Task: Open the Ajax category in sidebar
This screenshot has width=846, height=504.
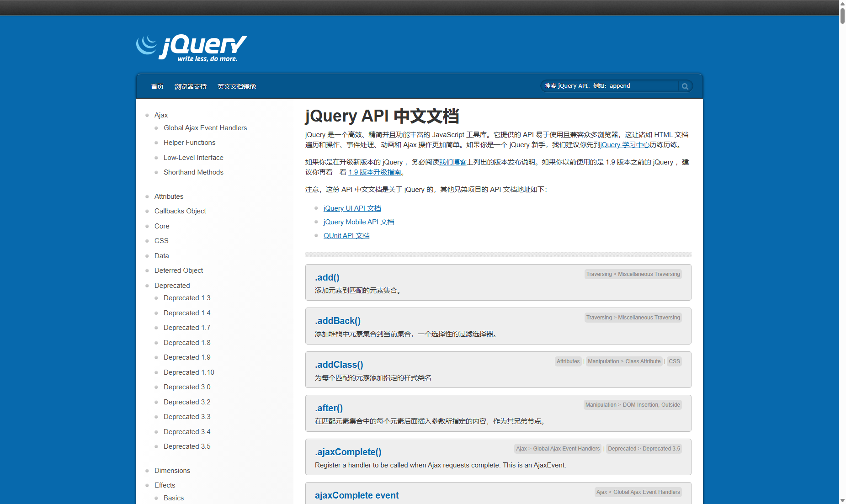Action: (x=161, y=115)
